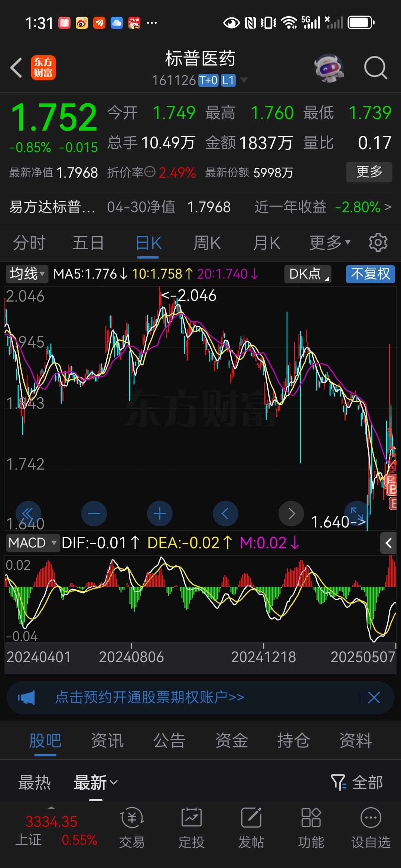Switch to 分时 chart tab
Screen dimensions: 401x868
click(x=29, y=243)
